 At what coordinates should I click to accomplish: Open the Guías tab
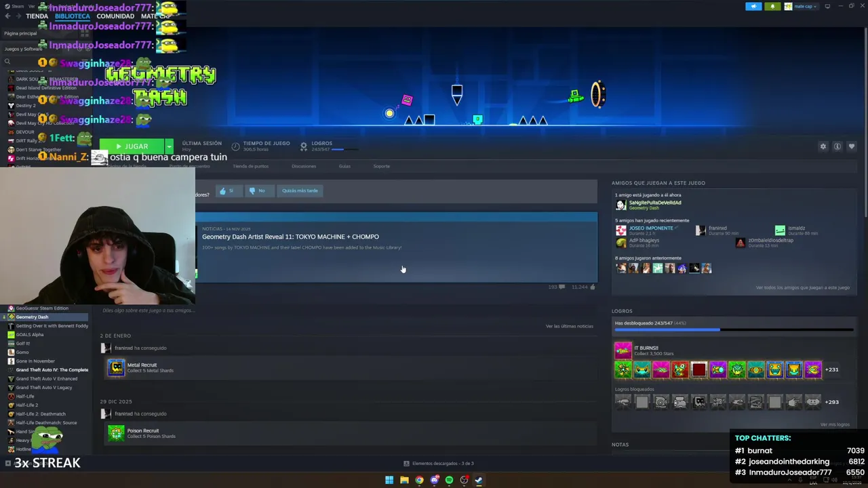pos(344,166)
